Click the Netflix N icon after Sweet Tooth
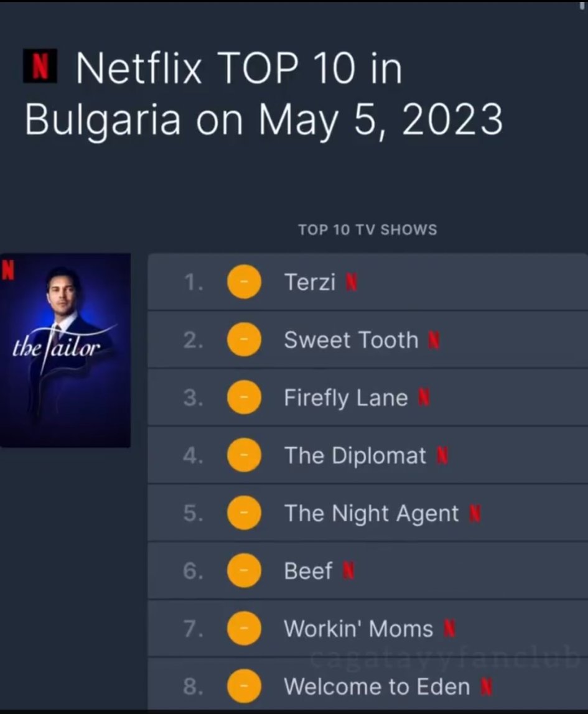 434,340
